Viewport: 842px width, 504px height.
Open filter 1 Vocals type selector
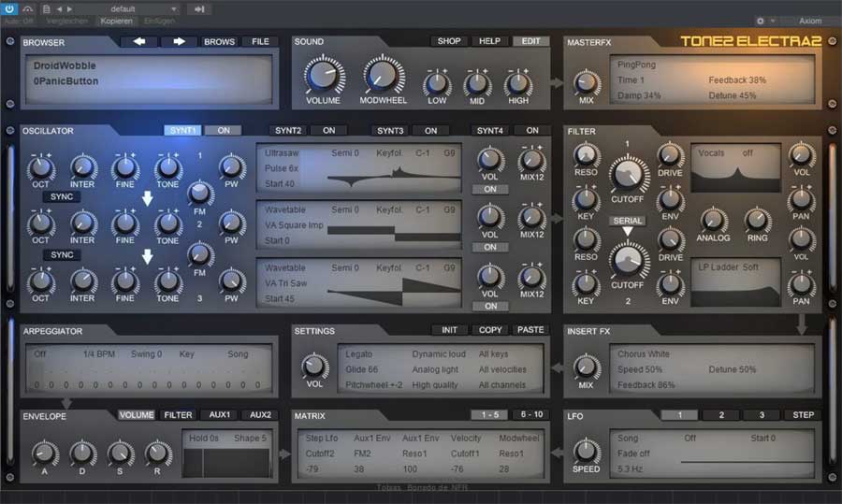click(x=711, y=153)
